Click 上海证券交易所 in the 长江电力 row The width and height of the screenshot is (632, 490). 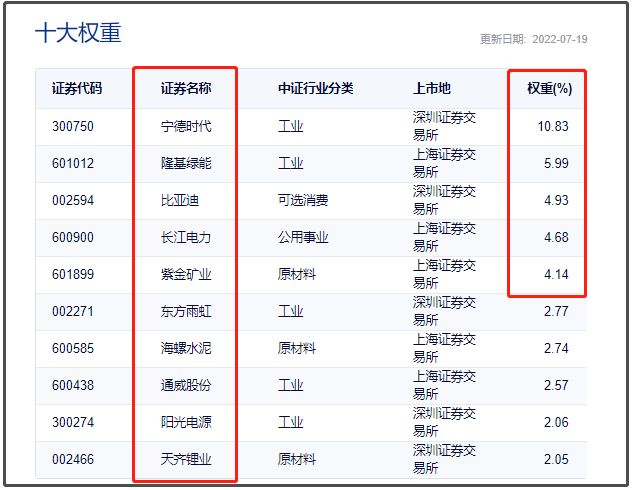444,237
